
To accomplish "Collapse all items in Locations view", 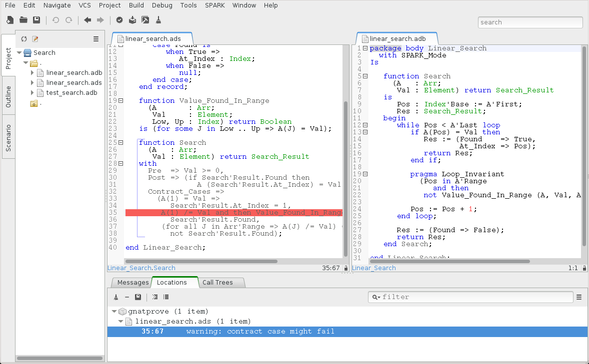I will coord(165,297).
